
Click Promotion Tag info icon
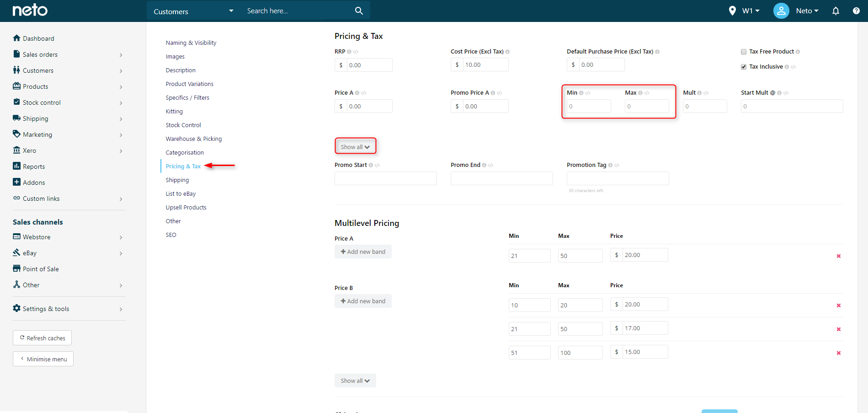(610, 165)
